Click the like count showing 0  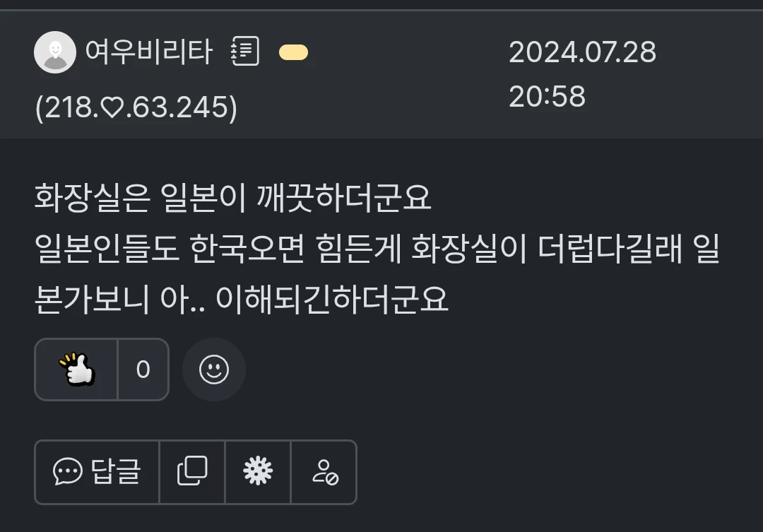tap(143, 370)
